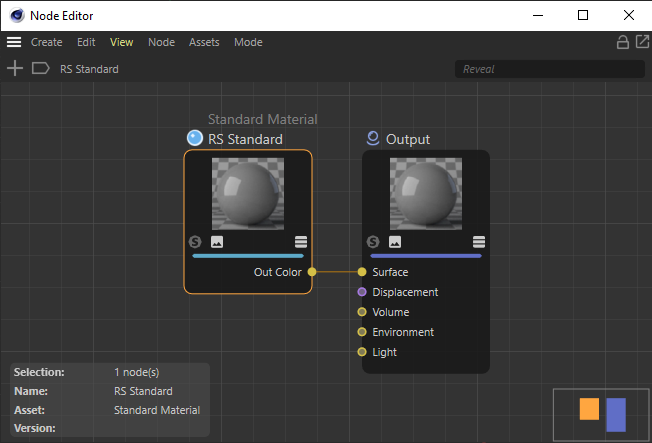652x443 pixels.
Task: Click the Environment port label
Action: pos(403,332)
